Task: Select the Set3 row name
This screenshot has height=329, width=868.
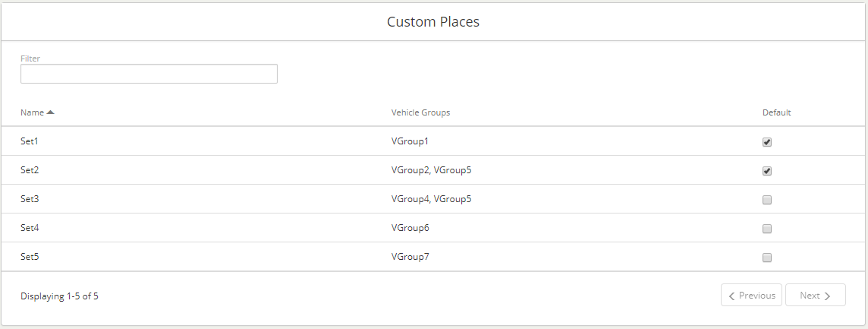Action: tap(30, 199)
